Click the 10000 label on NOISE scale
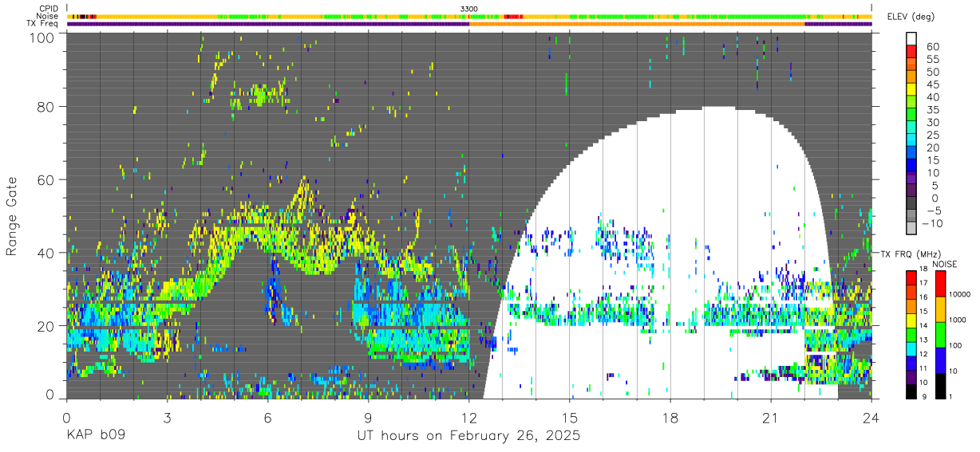The width and height of the screenshot is (980, 452). coord(960,295)
